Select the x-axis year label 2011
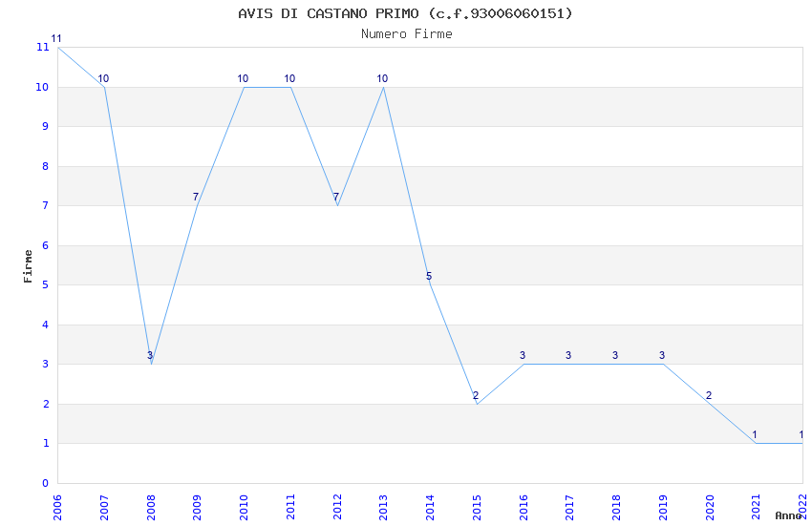The height and width of the screenshot is (525, 812). coord(290,507)
